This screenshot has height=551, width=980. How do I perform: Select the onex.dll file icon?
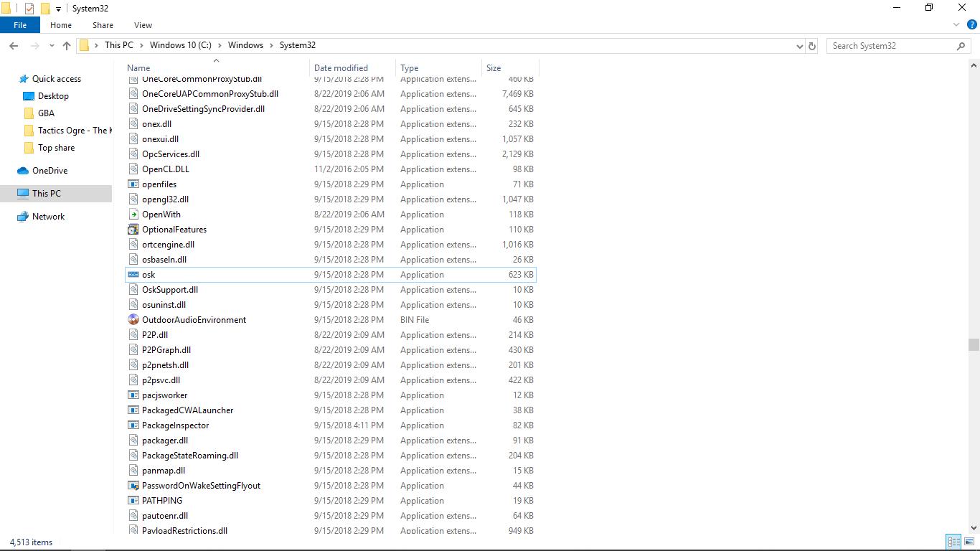pyautogui.click(x=133, y=124)
